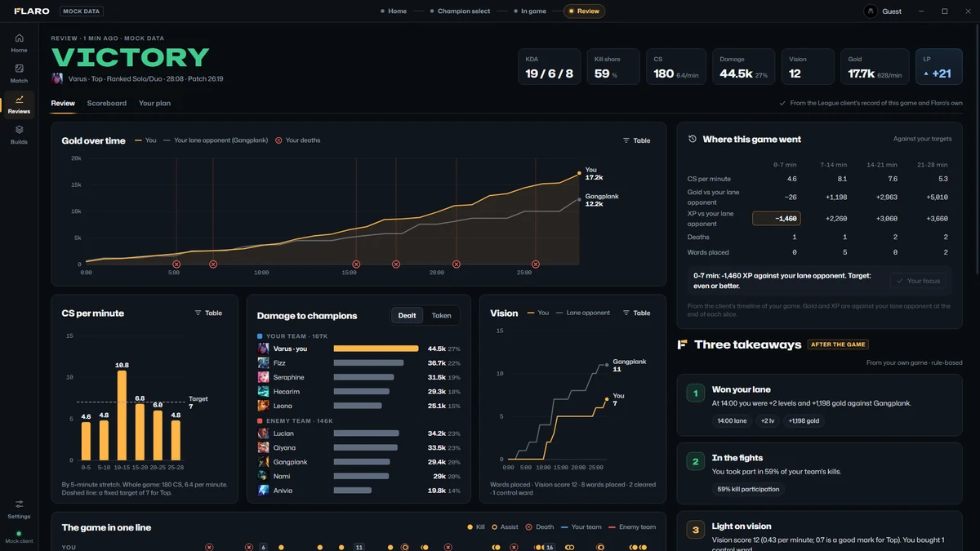Switch to the Your plan tab
Screen dimensions: 980x551
click(154, 104)
